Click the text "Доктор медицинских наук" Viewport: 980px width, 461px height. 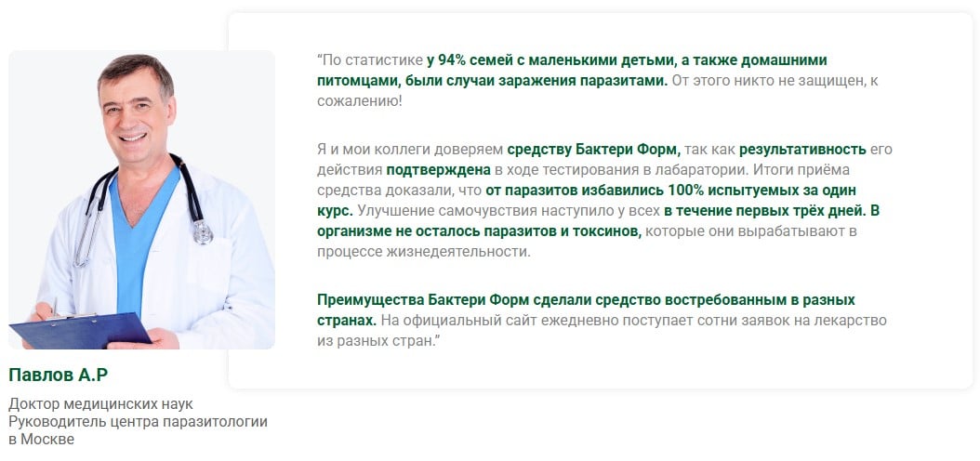(100, 404)
